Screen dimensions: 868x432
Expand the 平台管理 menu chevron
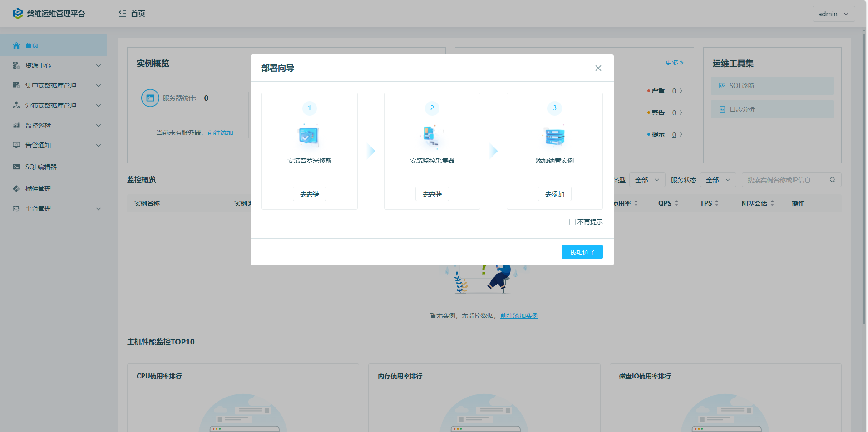point(99,209)
